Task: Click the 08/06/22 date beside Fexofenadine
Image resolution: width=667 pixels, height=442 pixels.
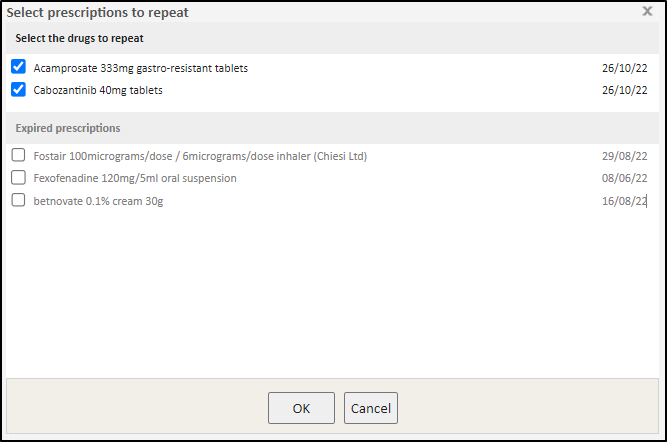Action: 624,178
